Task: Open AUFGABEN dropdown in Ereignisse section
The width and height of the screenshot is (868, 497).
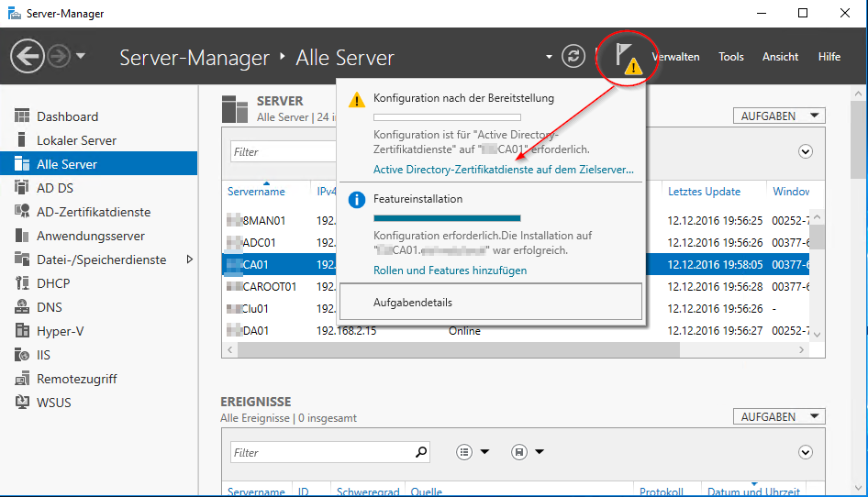Action: [x=779, y=416]
